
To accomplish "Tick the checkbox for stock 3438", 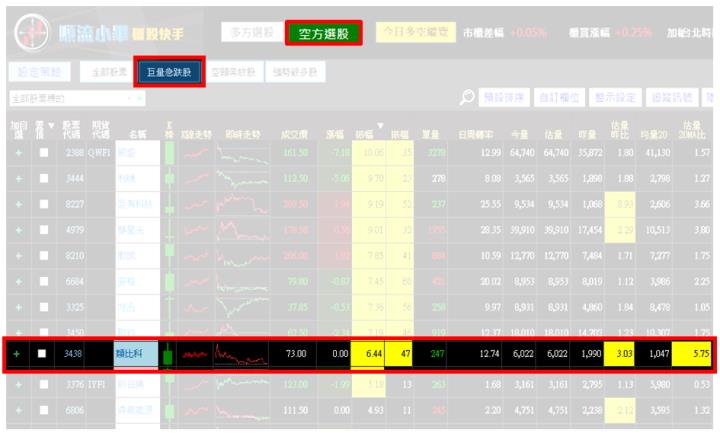I will coord(42,353).
